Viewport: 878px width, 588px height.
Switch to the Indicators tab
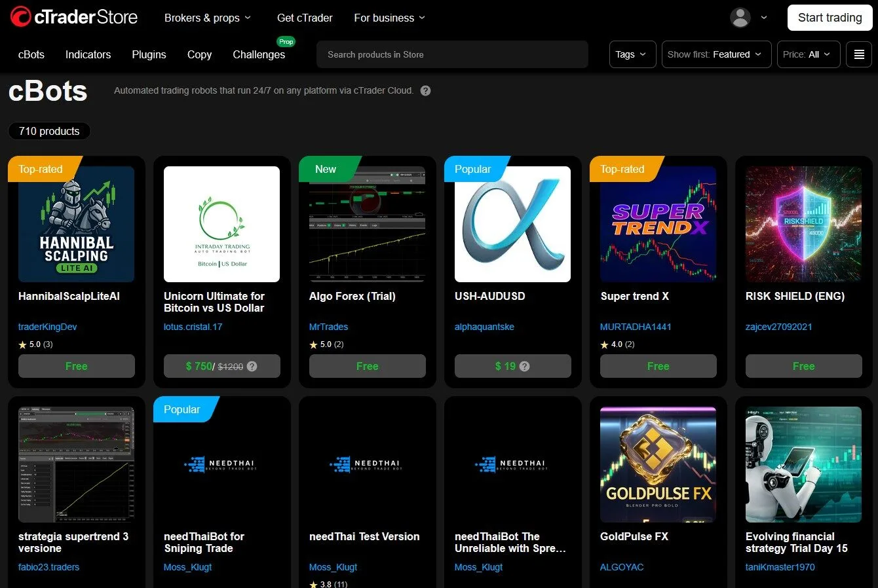88,54
